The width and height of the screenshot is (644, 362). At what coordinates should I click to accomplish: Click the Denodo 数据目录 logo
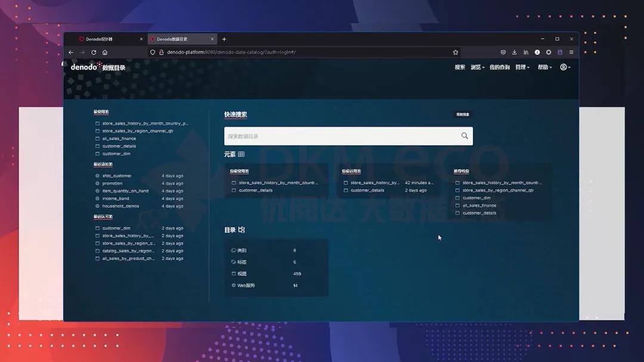98,67
